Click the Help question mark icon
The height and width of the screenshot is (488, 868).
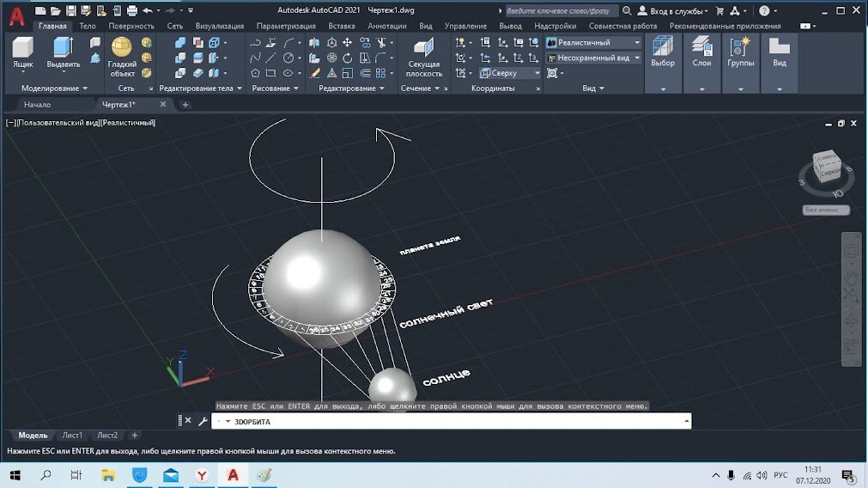click(764, 10)
